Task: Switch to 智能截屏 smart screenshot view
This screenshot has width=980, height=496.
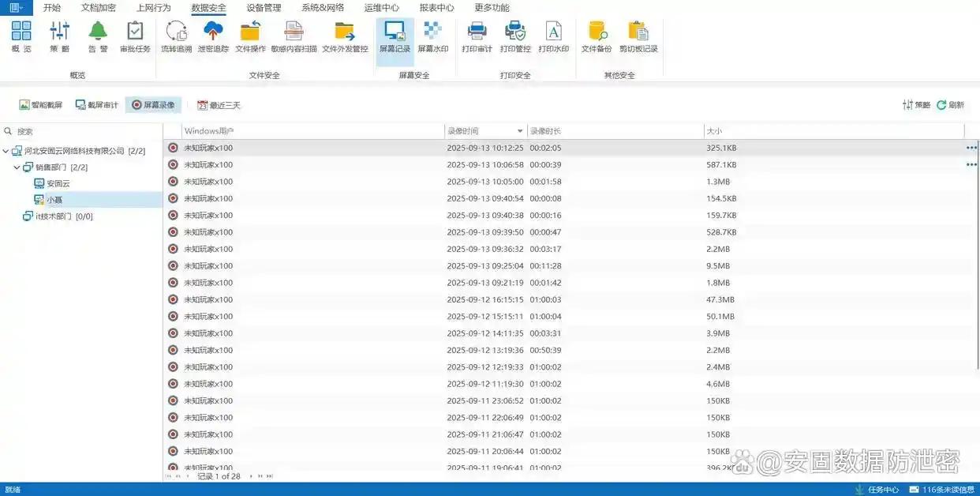Action: pyautogui.click(x=40, y=105)
